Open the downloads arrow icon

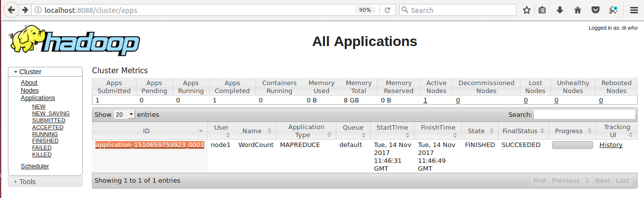tap(560, 10)
